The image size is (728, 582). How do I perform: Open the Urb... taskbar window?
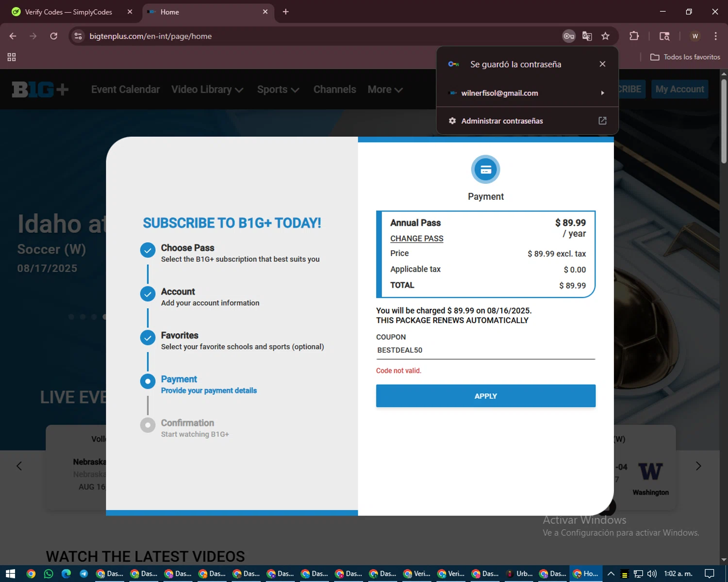[519, 574]
